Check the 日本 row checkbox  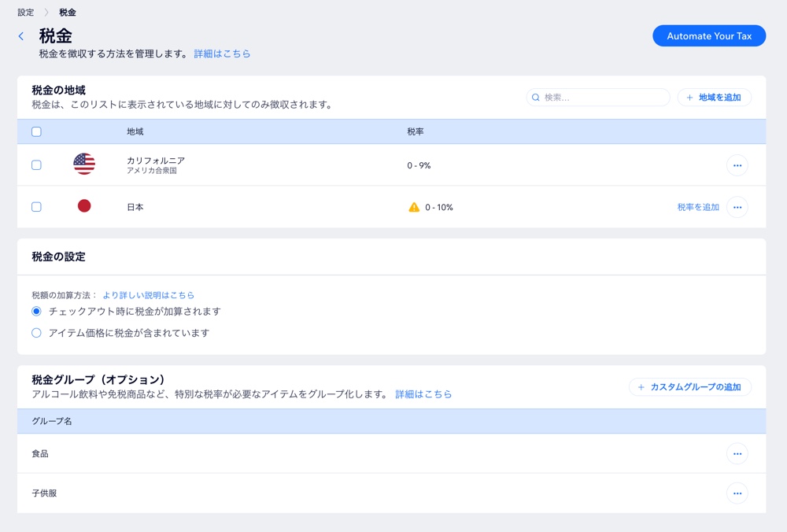click(36, 207)
